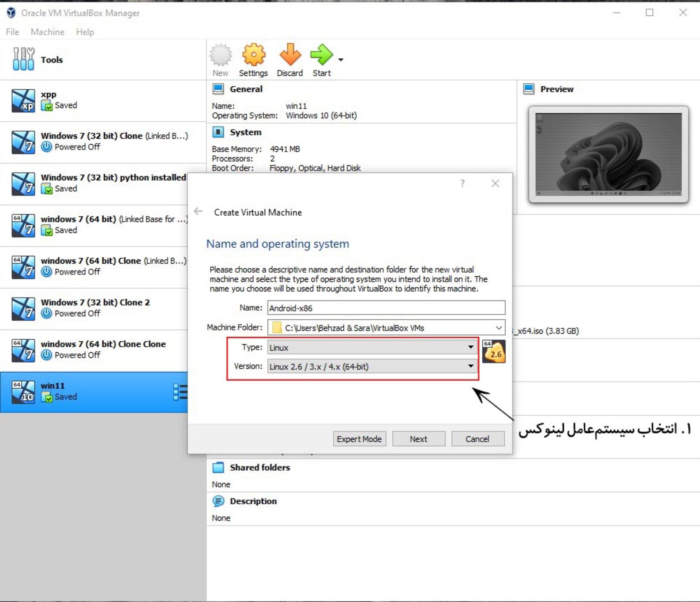This screenshot has height=602, width=700.
Task: Click the Saved state icon of win11
Action: (x=47, y=397)
